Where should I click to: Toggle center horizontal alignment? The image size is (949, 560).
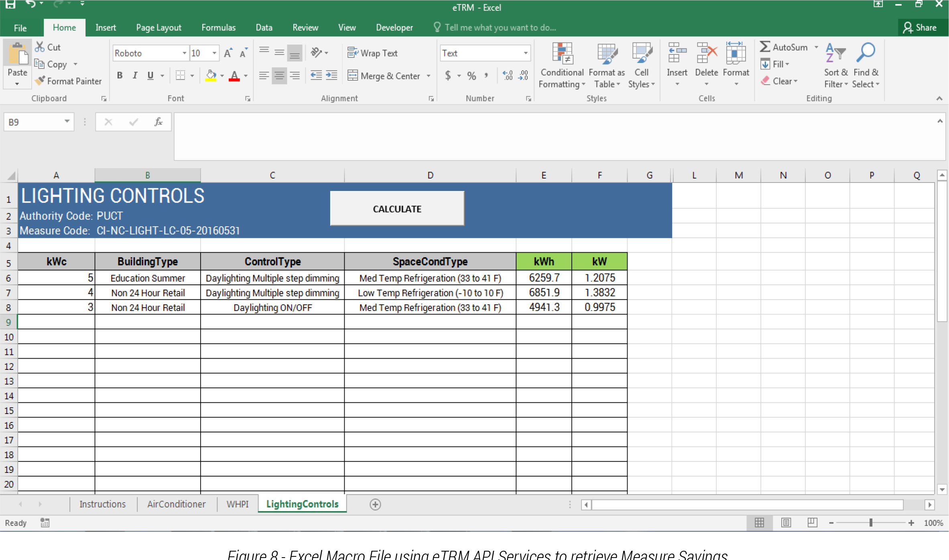(x=279, y=75)
